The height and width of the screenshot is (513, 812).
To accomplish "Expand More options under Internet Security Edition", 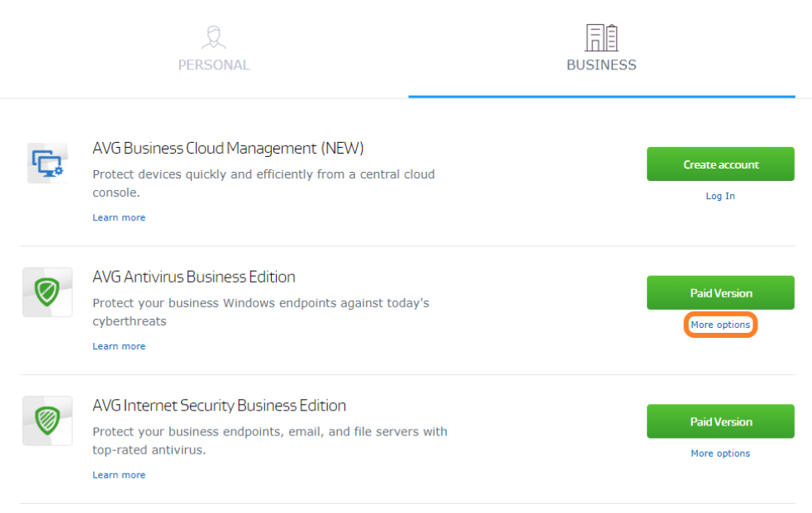I will click(719, 453).
